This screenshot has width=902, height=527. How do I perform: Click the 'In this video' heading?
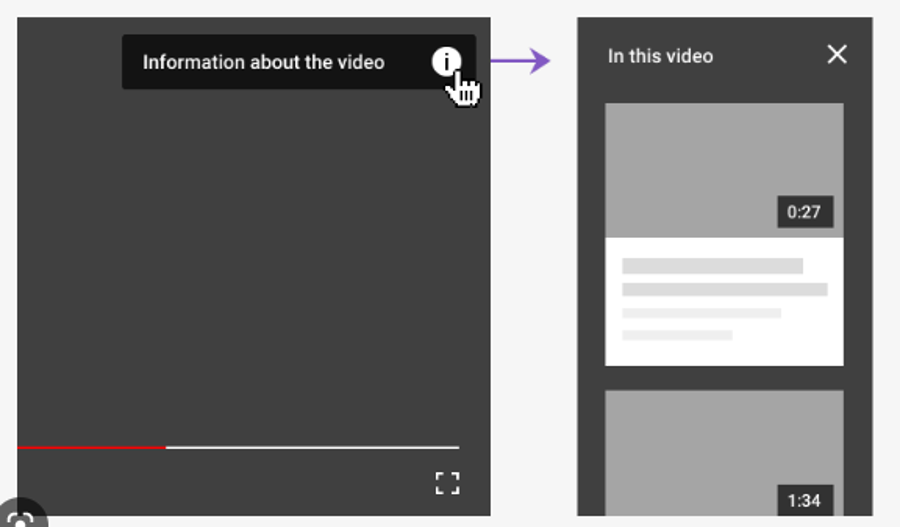tap(660, 56)
